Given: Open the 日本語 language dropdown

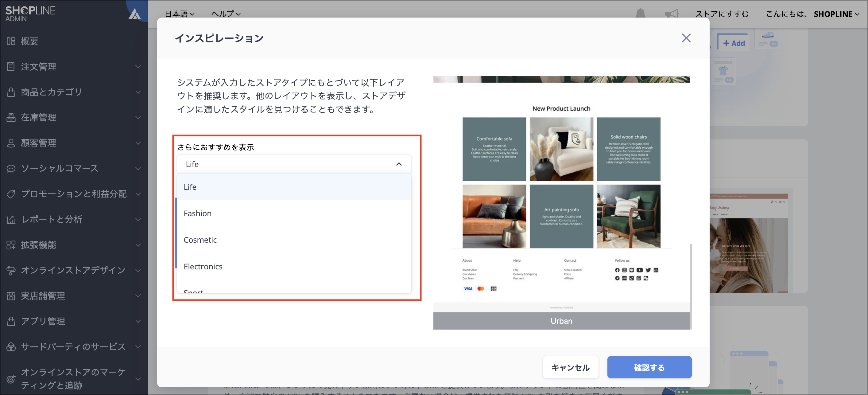Looking at the screenshot, I should [x=180, y=14].
